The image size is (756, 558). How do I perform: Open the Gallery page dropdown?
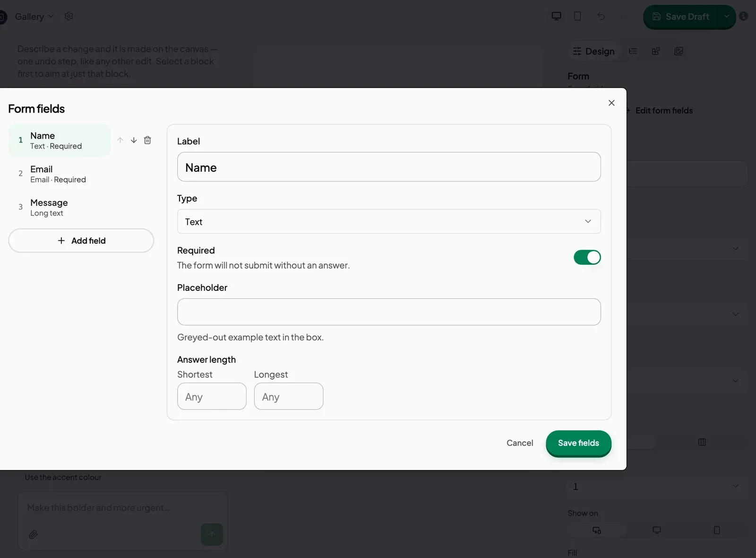point(34,17)
